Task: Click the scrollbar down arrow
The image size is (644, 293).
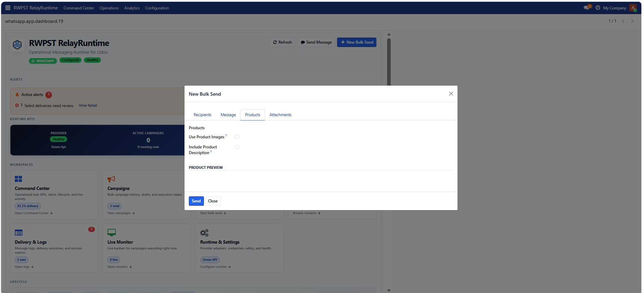Action: tap(389, 290)
